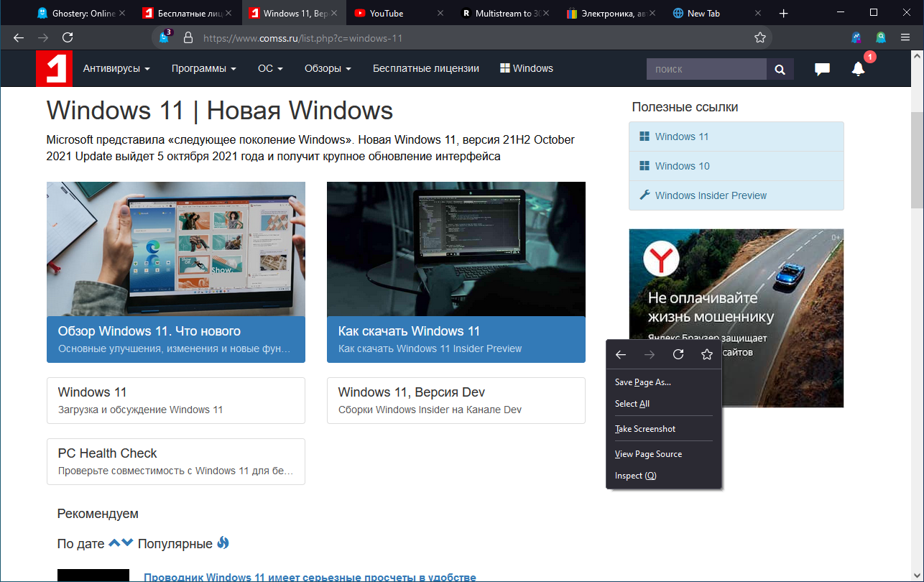Click the laptop photo thumbnail for Как скачать

tap(456, 249)
